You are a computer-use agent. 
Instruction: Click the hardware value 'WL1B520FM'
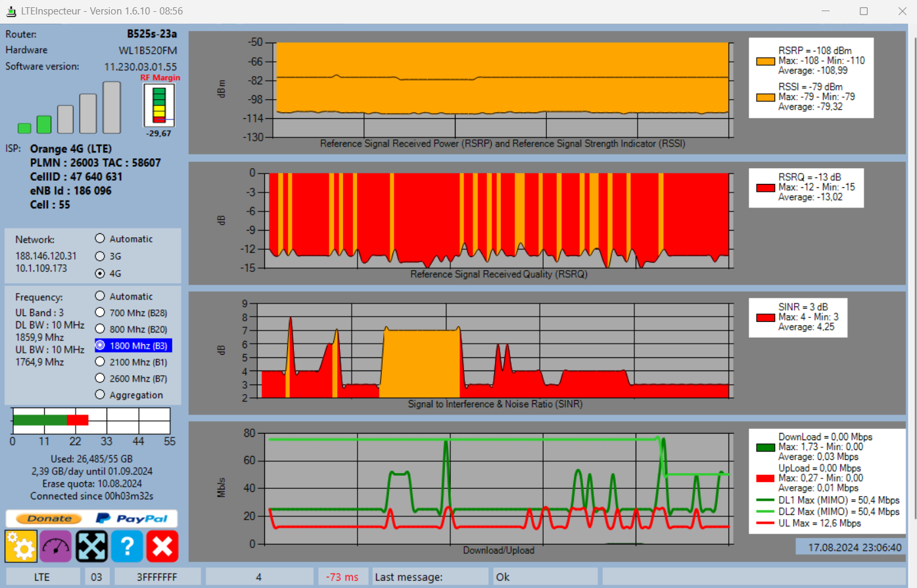[148, 51]
